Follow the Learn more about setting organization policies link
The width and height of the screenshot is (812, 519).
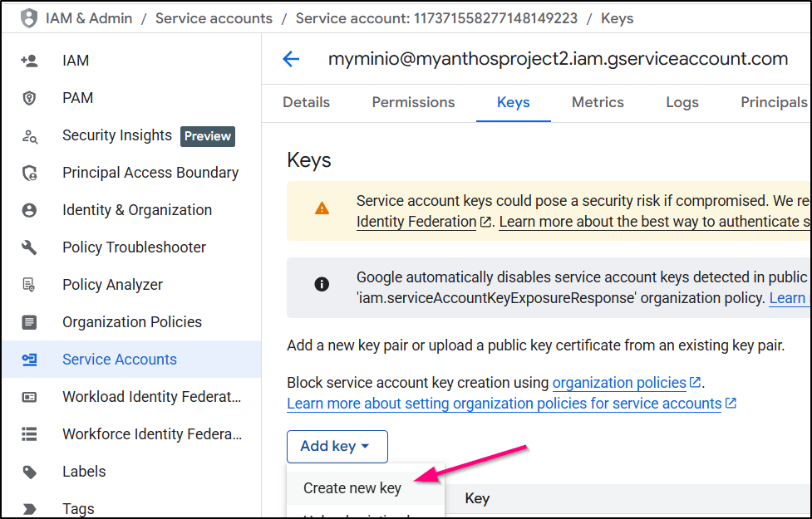pyautogui.click(x=504, y=404)
